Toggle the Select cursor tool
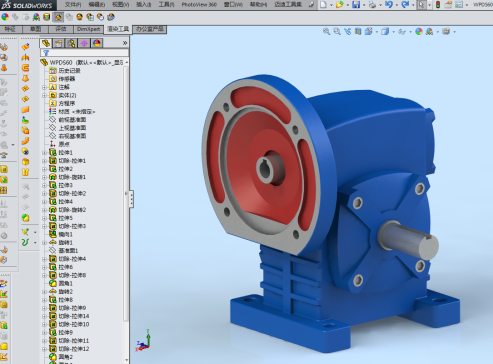This screenshot has height=364, width=493. click(x=422, y=5)
